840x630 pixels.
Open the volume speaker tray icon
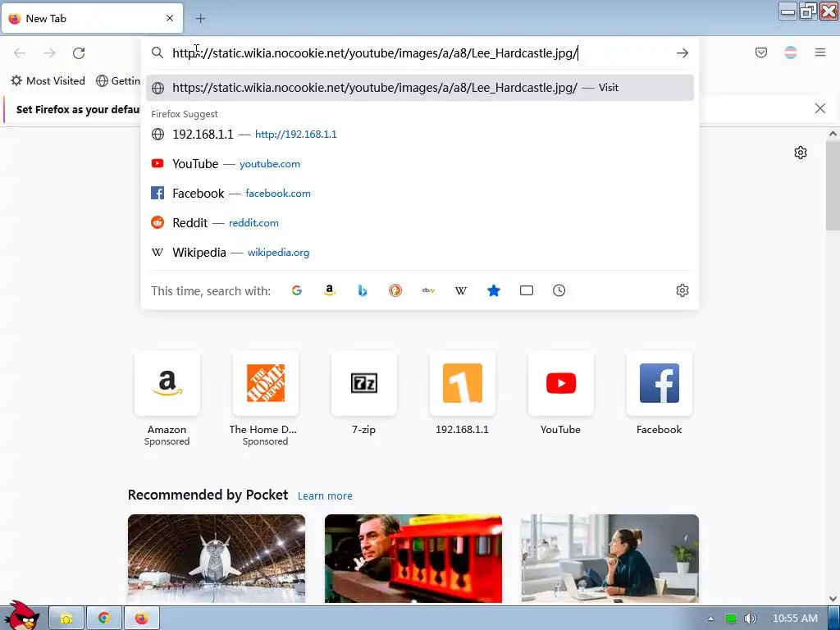(750, 619)
